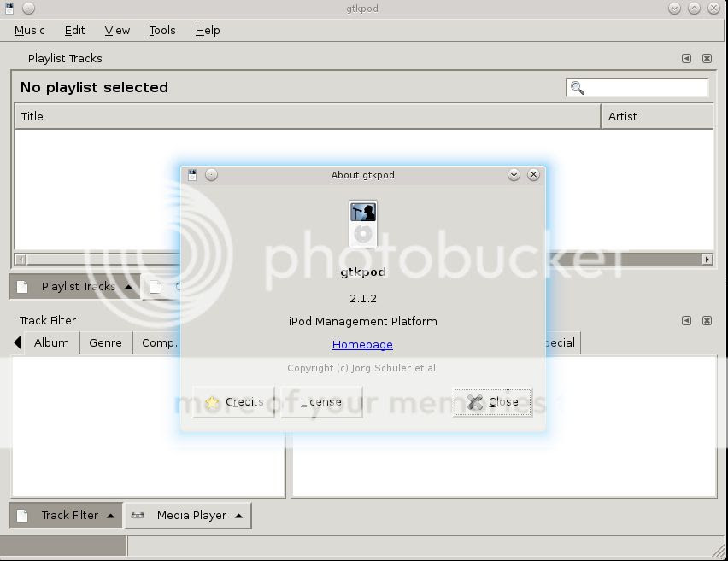Image resolution: width=728 pixels, height=561 pixels.
Task: Click the resize grip in bottom-right corner
Action: (x=719, y=551)
